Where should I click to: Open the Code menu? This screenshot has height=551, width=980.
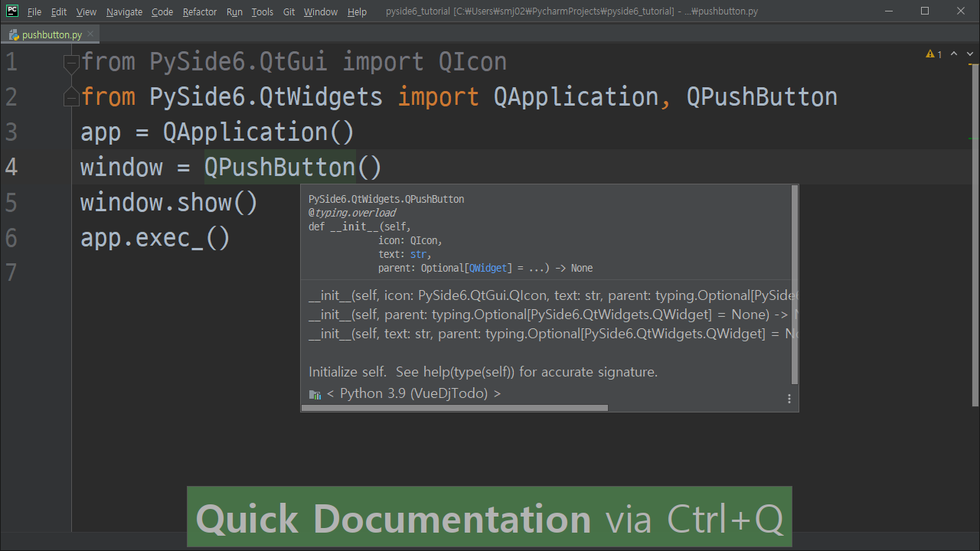[162, 11]
